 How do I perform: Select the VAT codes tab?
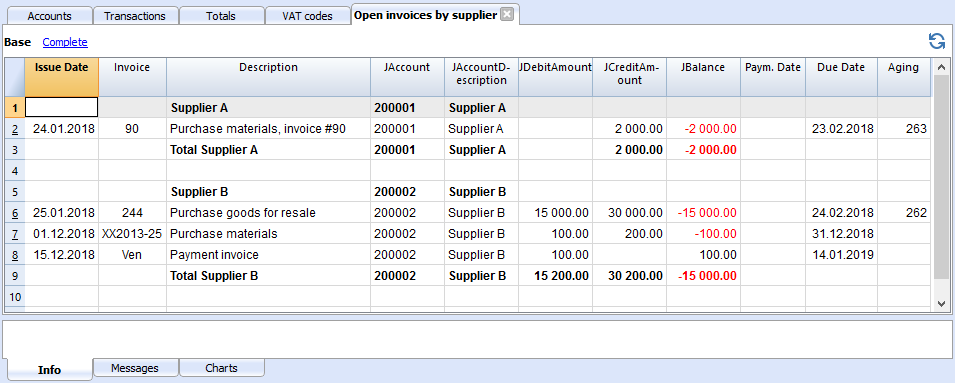(x=308, y=16)
